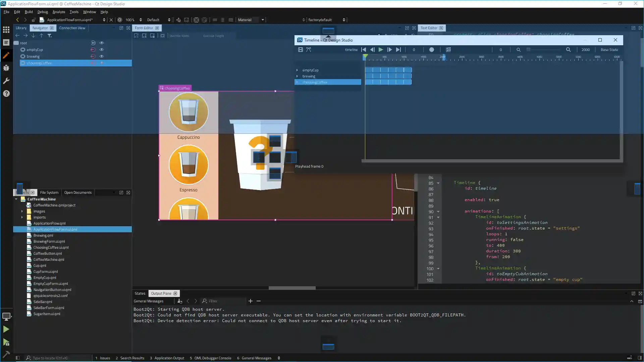The width and height of the screenshot is (644, 362).
Task: Expand the emptyCup row in the Timeline panel
Action: 297,70
